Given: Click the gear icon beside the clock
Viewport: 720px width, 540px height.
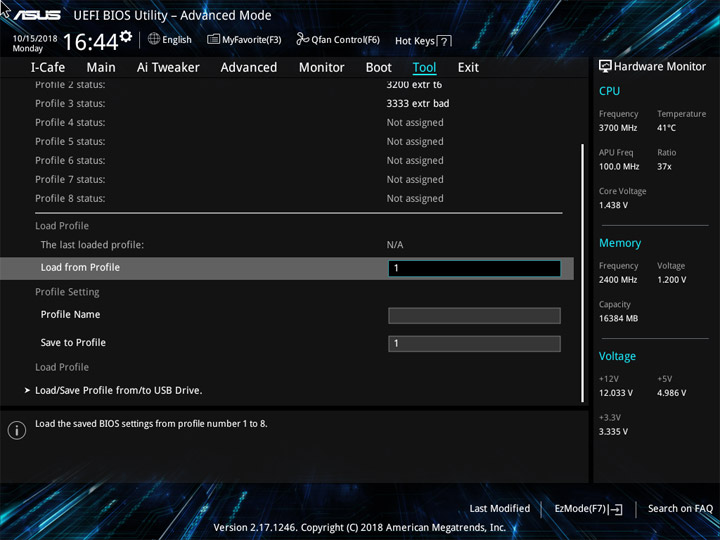Looking at the screenshot, I should pos(126,36).
